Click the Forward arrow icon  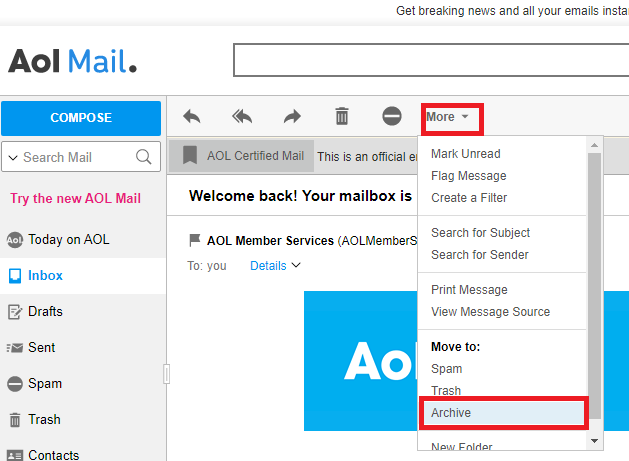point(292,117)
